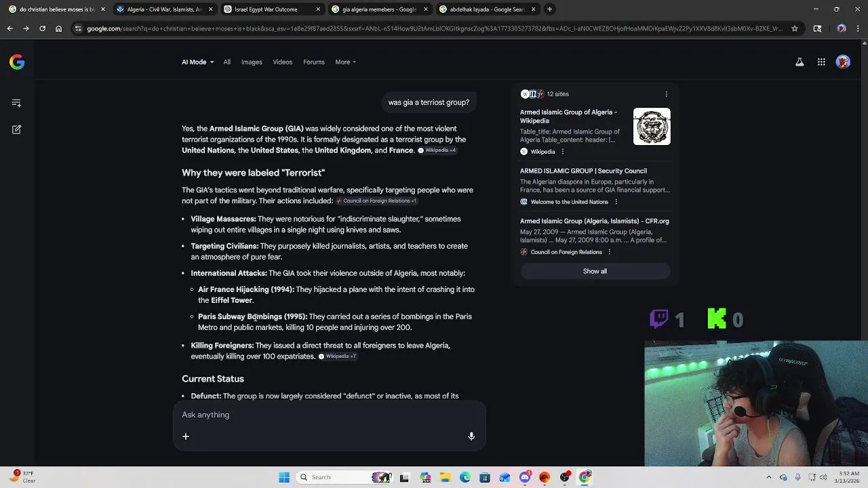This screenshot has width=868, height=488.
Task: Click 'Killing Foreigners:' bullet text
Action: point(222,346)
